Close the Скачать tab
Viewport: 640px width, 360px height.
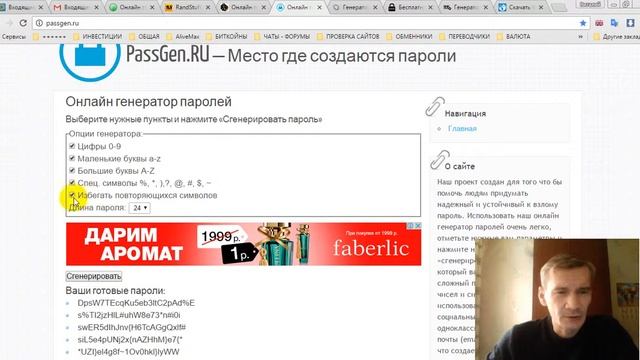(x=541, y=7)
